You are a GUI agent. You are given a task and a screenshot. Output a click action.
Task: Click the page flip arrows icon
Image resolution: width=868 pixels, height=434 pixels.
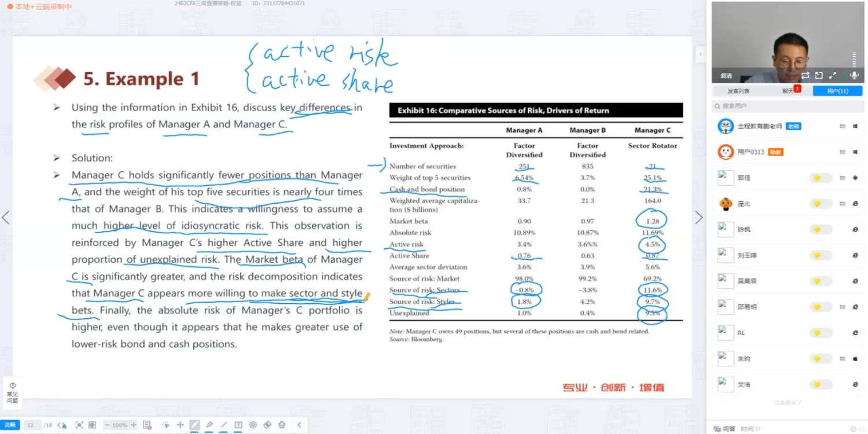click(62, 425)
